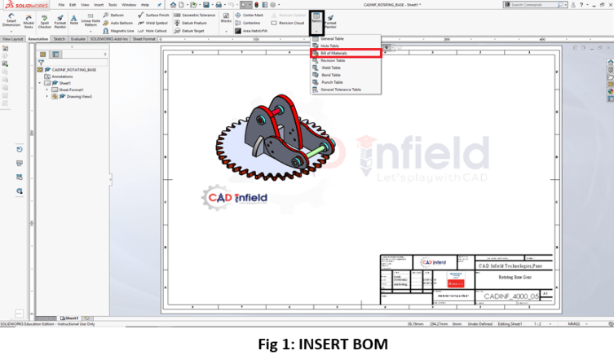The image size is (614, 364).
Task: Open Geometric Tolerance tool
Action: click(x=195, y=15)
